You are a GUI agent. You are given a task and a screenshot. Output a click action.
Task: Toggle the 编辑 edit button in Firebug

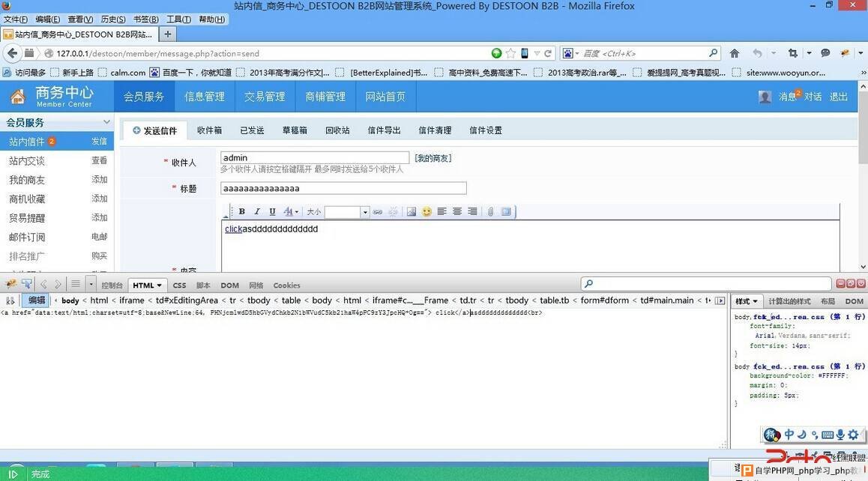(37, 300)
